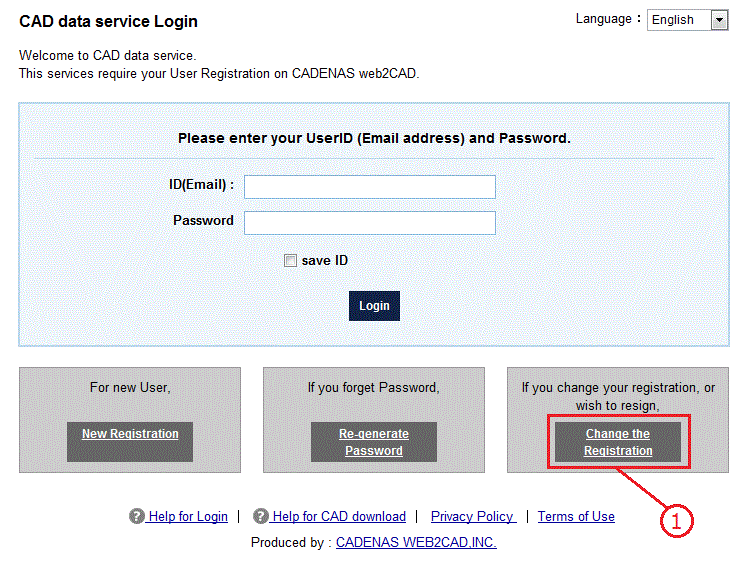Visit the CADENAS WEB2CAD,INC. link
The height and width of the screenshot is (568, 752).
tap(416, 543)
